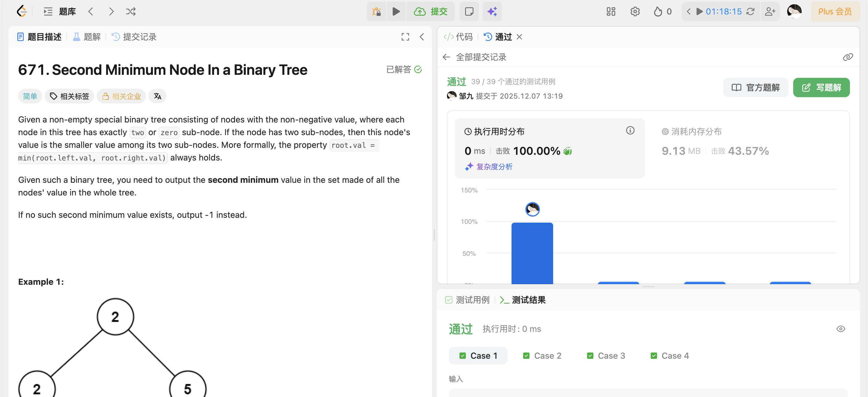
Task: Expand the 相关标签 tags section
Action: coord(69,96)
